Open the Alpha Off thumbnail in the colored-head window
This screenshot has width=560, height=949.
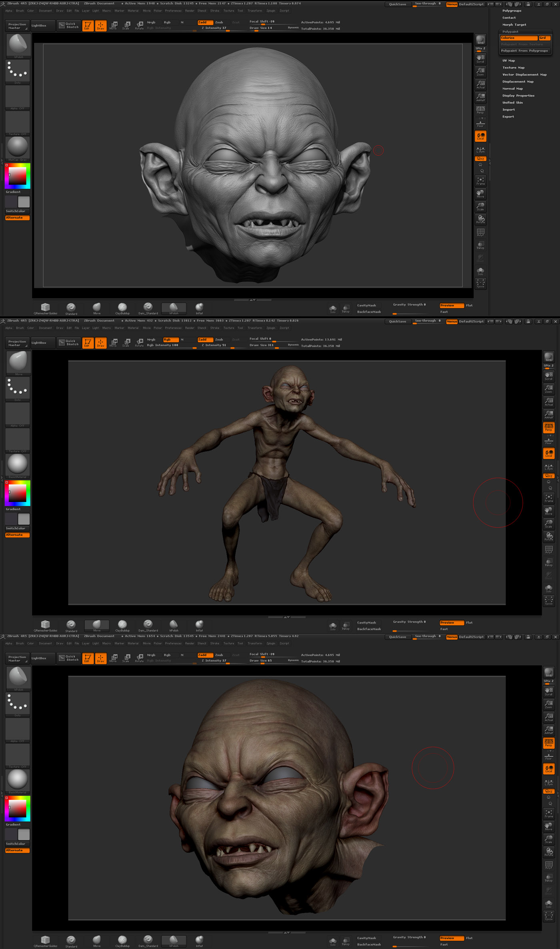click(18, 730)
